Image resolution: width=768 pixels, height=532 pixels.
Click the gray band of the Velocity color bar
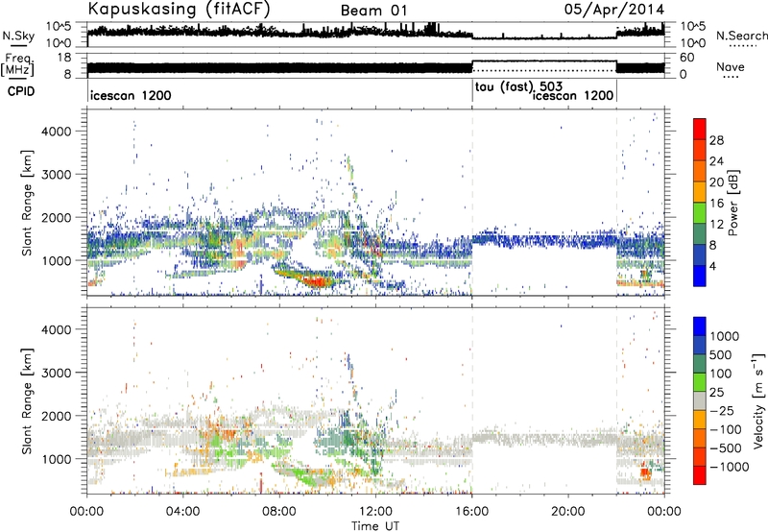tap(700, 400)
